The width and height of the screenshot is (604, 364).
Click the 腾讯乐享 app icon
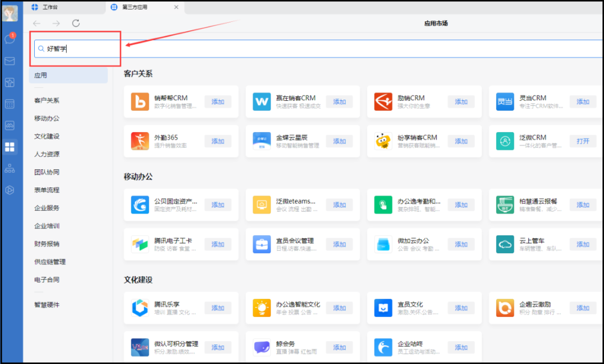(x=140, y=308)
